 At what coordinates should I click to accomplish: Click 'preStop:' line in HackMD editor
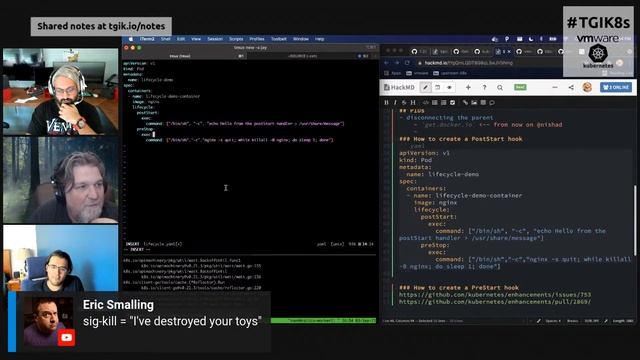[435, 245]
